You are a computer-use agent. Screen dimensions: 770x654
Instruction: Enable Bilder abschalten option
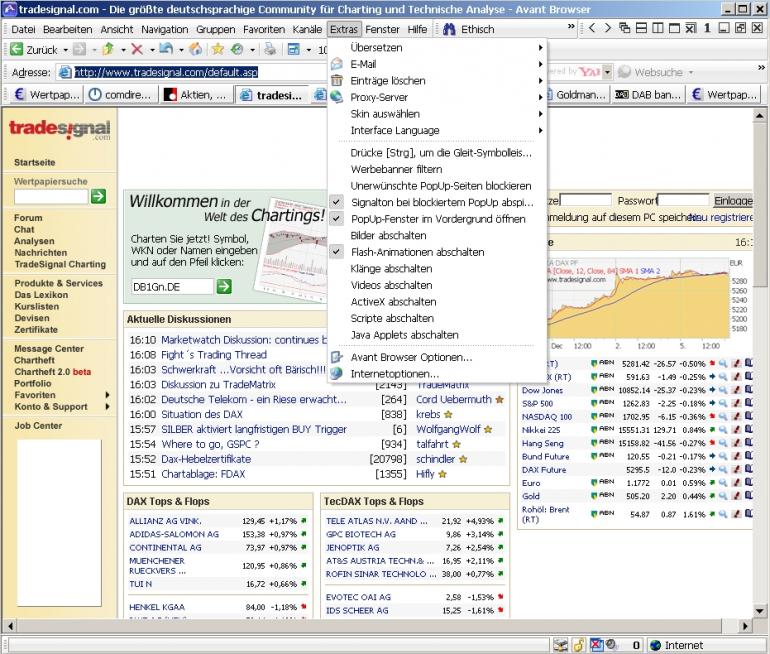(438, 236)
